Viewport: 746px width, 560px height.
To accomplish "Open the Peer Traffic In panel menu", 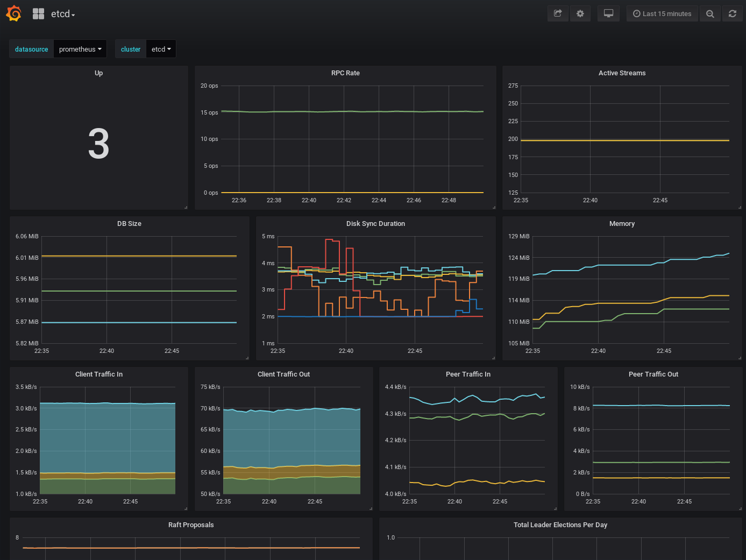I will tap(468, 374).
